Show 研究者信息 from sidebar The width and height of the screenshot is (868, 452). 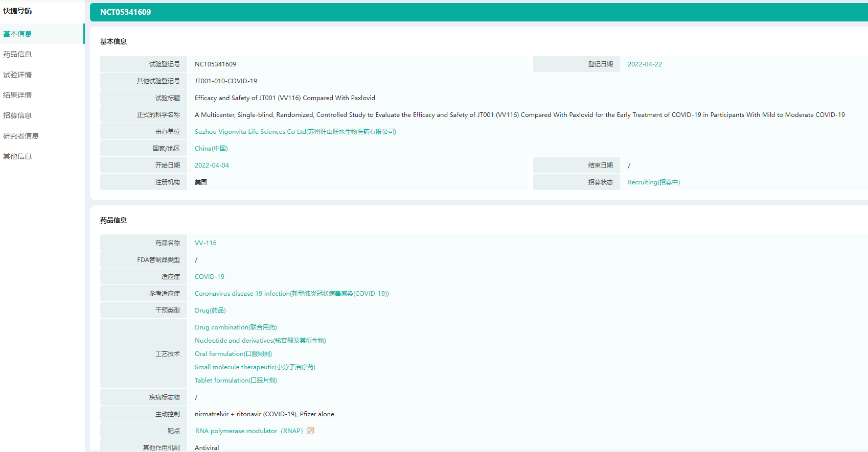pos(21,136)
